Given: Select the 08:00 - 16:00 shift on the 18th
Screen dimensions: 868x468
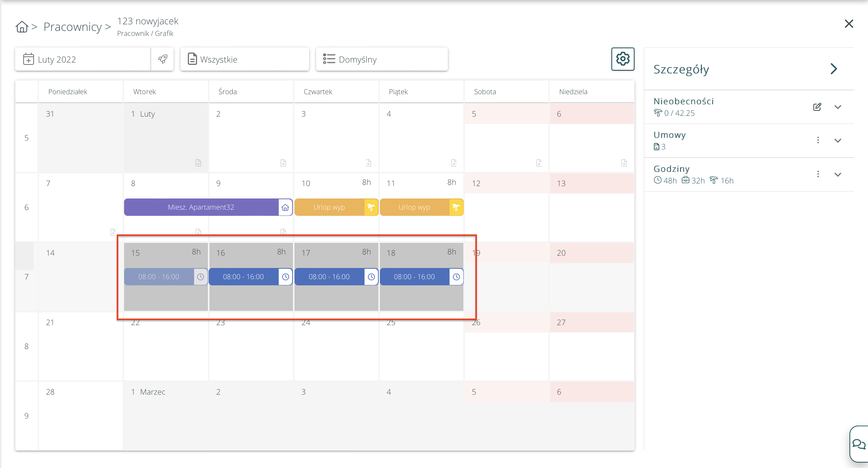Looking at the screenshot, I should (414, 277).
